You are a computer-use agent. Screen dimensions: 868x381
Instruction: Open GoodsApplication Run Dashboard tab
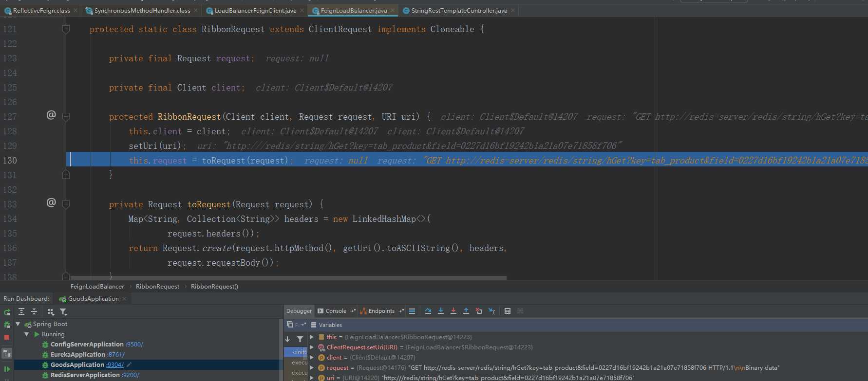93,299
